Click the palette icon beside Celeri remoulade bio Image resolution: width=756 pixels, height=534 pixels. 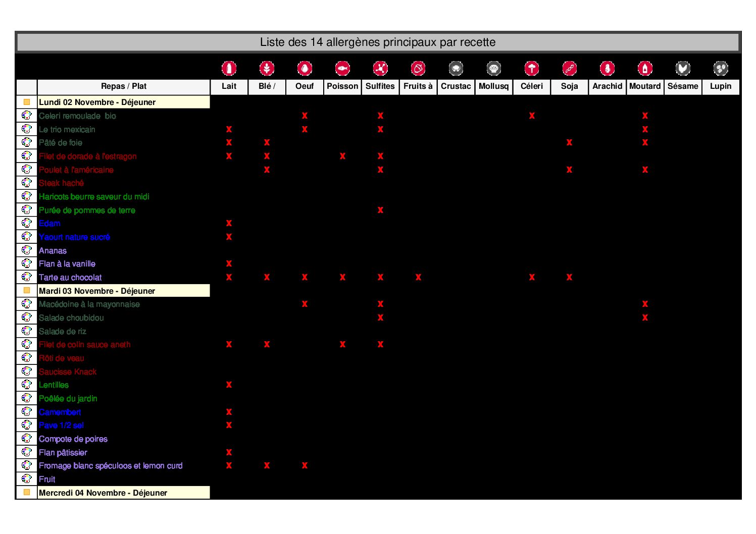pos(27,116)
